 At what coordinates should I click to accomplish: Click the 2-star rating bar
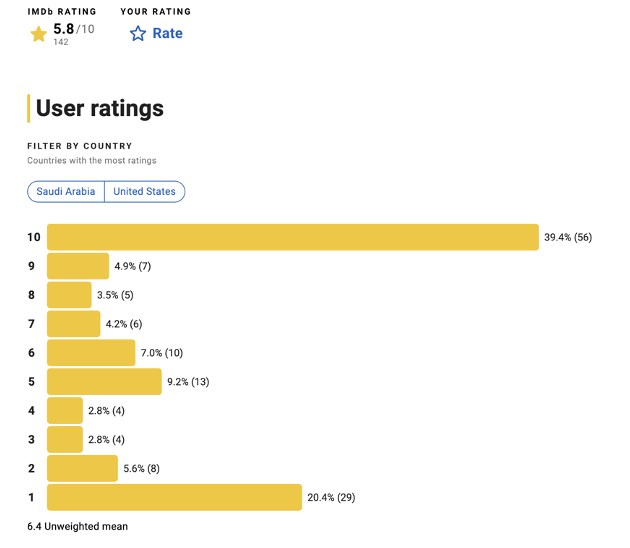coord(82,469)
